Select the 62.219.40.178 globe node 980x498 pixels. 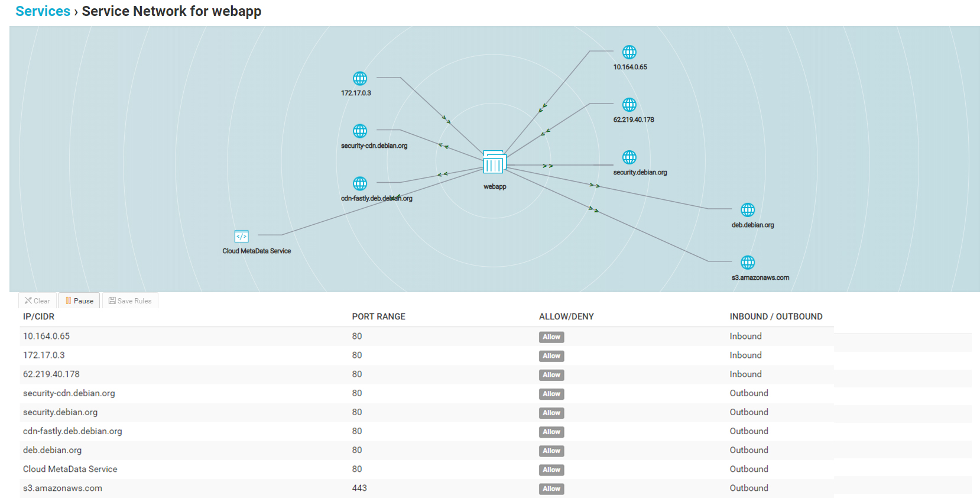point(629,105)
